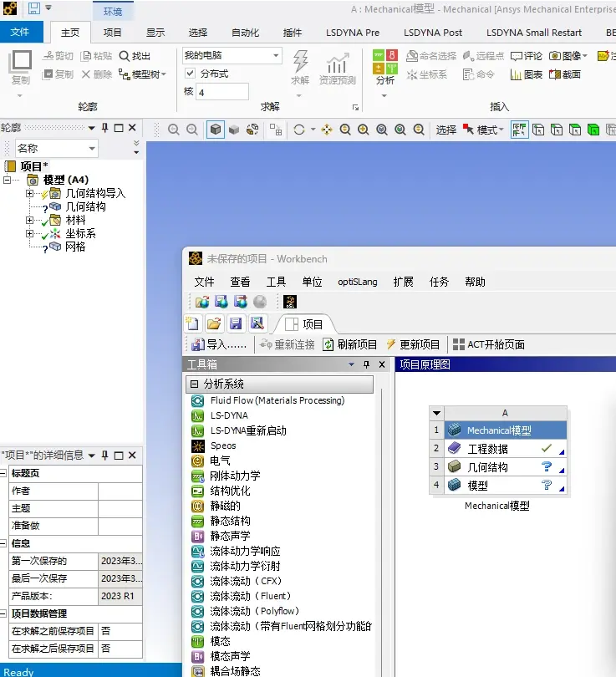This screenshot has width=616, height=677.
Task: Click the Import (导入) button in Workbench
Action: (219, 344)
